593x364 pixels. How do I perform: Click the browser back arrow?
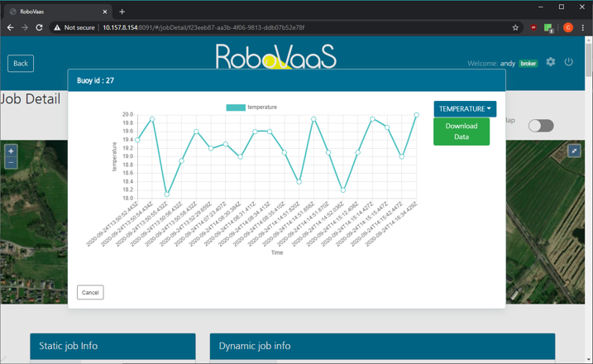[x=10, y=27]
